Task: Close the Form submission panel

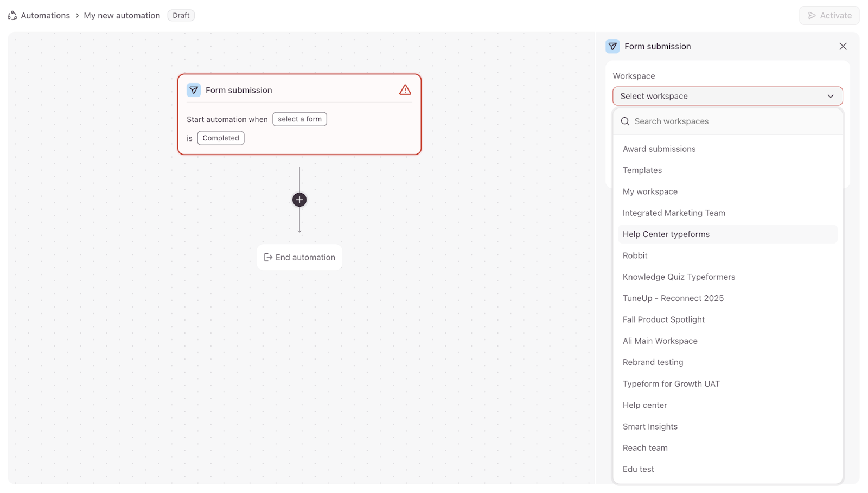Action: click(x=843, y=47)
